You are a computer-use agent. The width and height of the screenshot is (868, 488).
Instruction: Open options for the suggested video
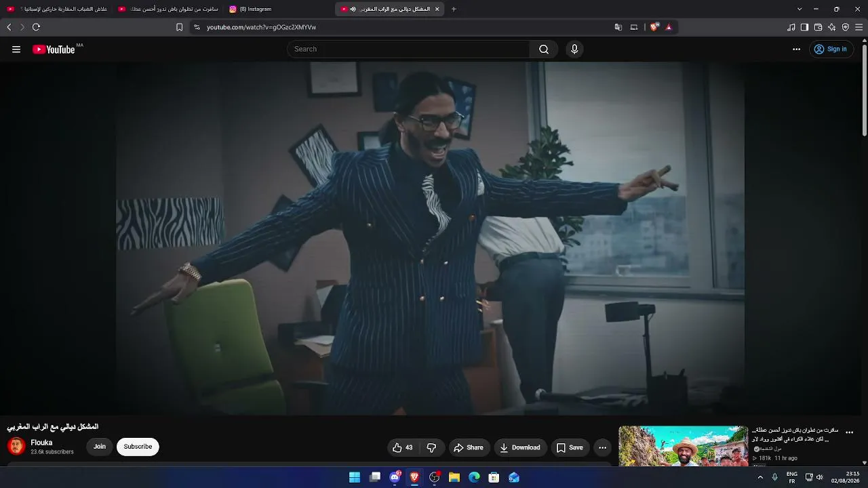(x=849, y=432)
